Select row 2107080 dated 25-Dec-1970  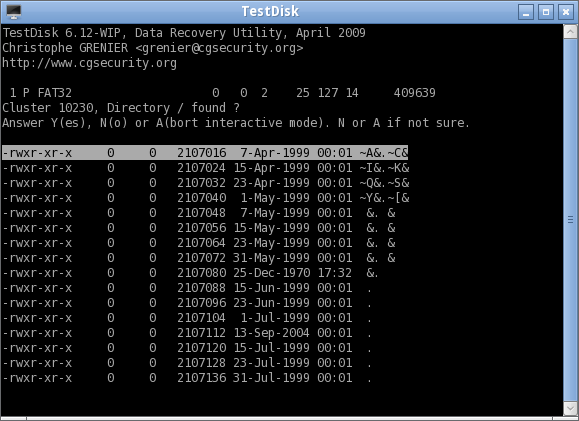(191, 273)
